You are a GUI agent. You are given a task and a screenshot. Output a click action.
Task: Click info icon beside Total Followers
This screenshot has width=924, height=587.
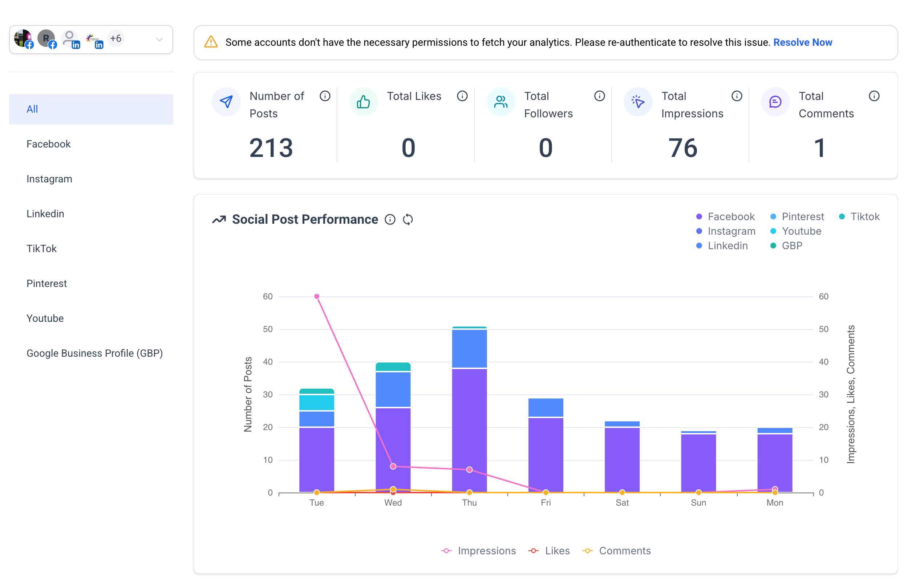[x=599, y=96]
